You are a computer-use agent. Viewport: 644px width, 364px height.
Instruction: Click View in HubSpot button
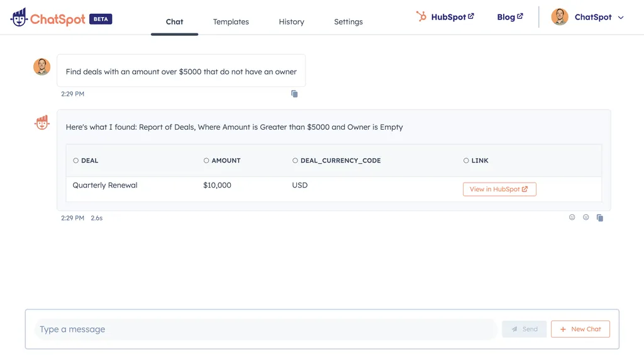499,189
